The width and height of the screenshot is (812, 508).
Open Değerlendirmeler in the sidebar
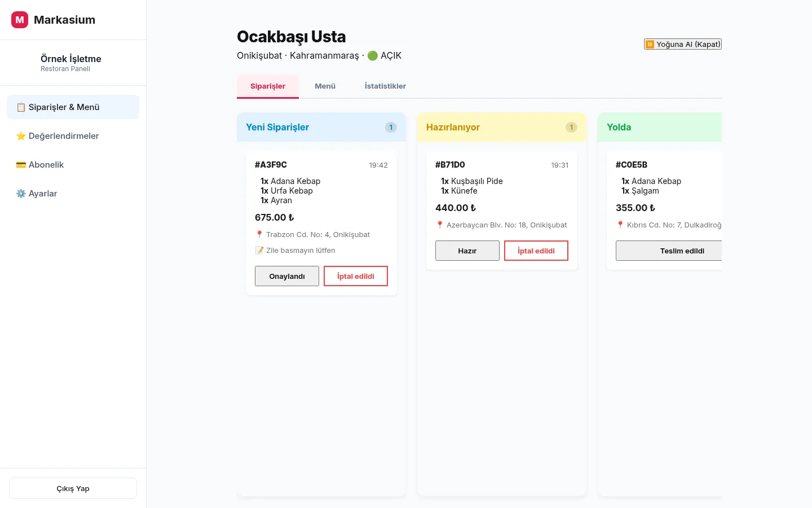[x=73, y=136]
